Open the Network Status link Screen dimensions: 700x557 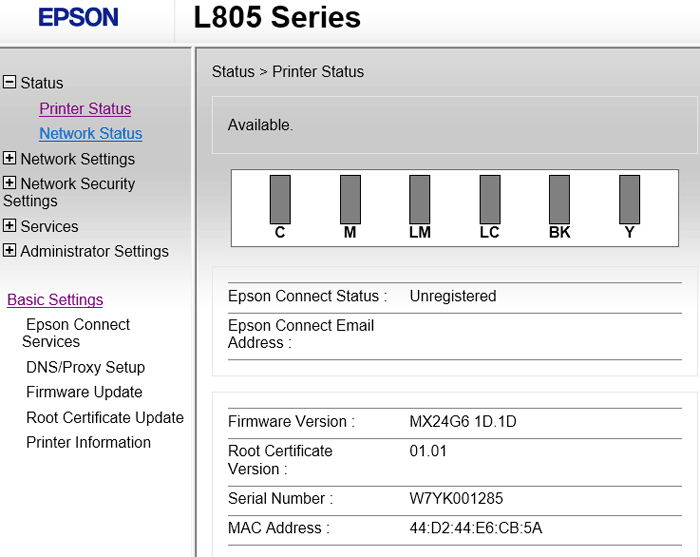(x=90, y=134)
